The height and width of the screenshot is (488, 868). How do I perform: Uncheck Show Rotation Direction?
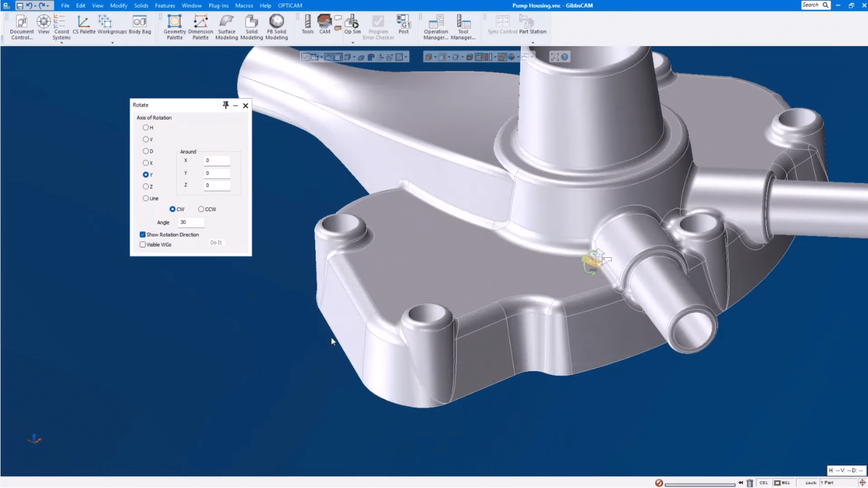143,235
